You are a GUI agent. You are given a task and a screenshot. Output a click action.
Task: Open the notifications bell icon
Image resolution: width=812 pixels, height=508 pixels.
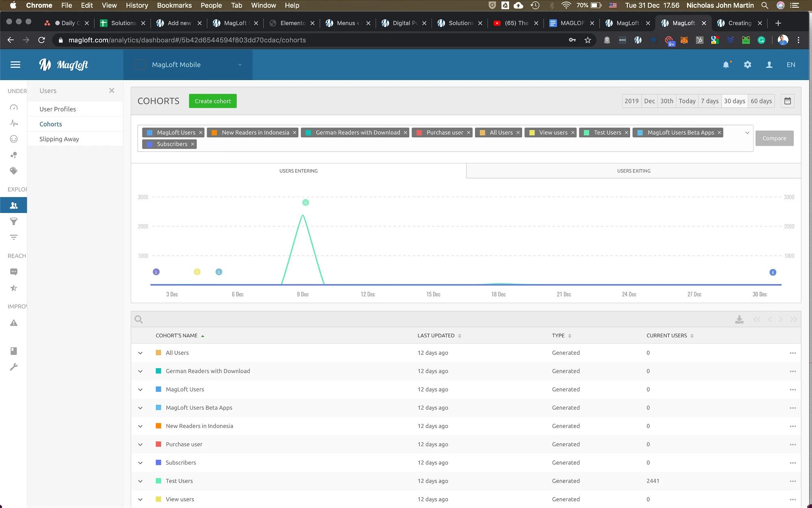click(726, 65)
